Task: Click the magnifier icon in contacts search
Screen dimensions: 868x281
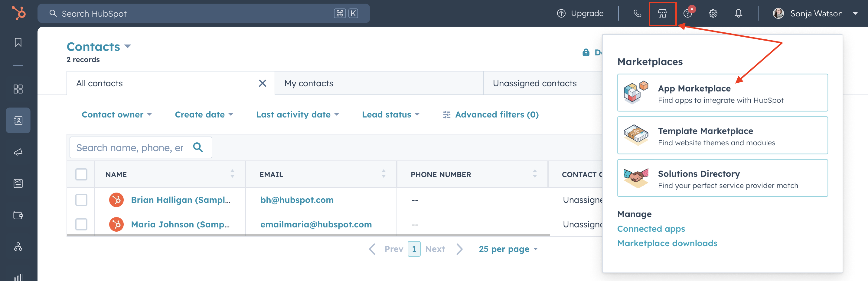Action: point(198,147)
